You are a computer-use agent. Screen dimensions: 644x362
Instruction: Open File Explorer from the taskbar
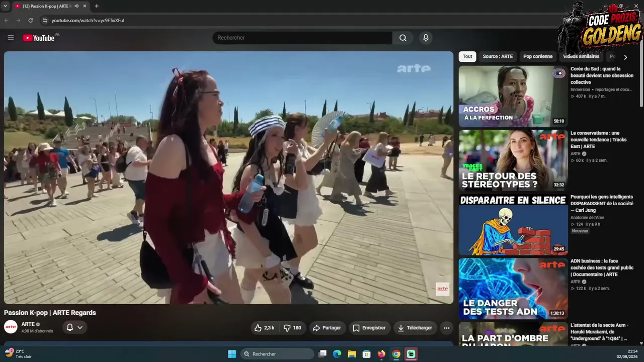coord(352,354)
